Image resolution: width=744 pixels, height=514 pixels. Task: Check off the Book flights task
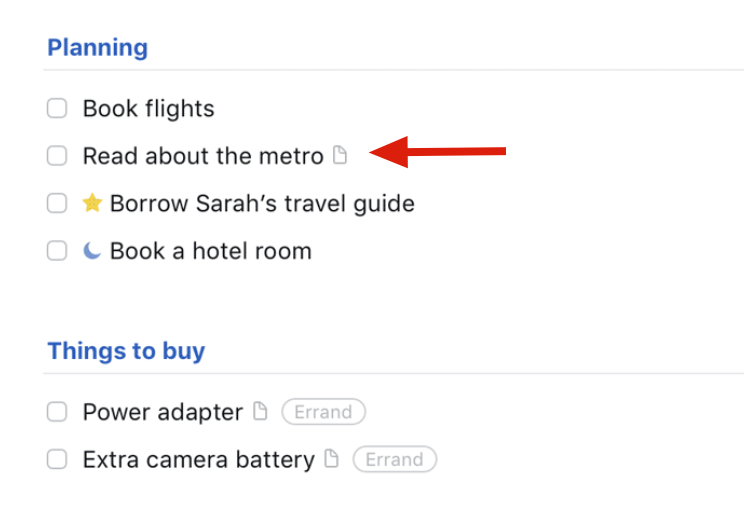57,108
